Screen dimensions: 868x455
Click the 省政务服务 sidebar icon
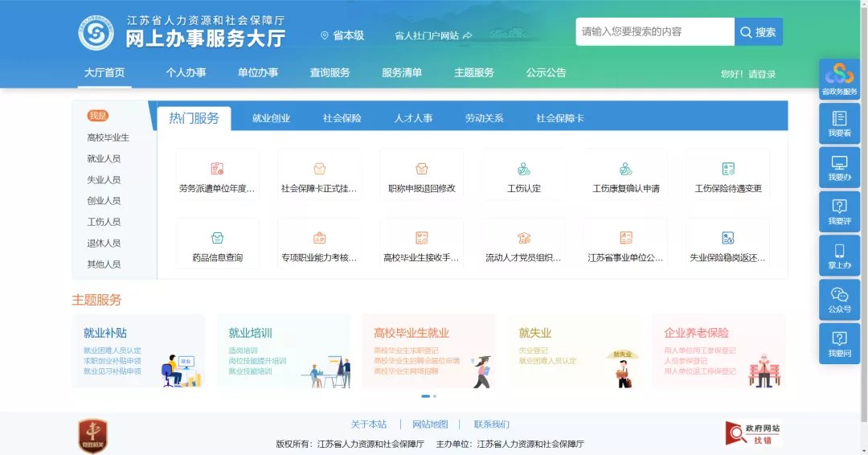(839, 79)
